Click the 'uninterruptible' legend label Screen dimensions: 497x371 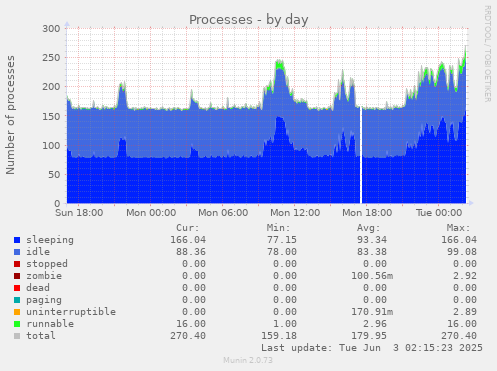pyautogui.click(x=71, y=312)
